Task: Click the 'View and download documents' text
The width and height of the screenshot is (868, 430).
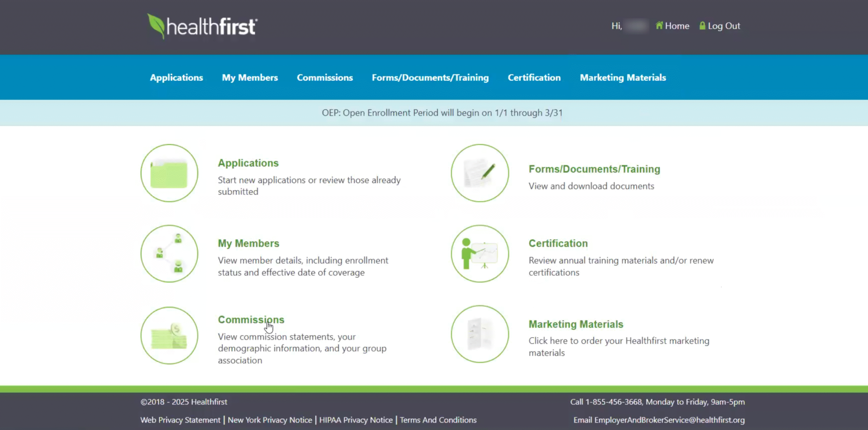Action: 591,186
